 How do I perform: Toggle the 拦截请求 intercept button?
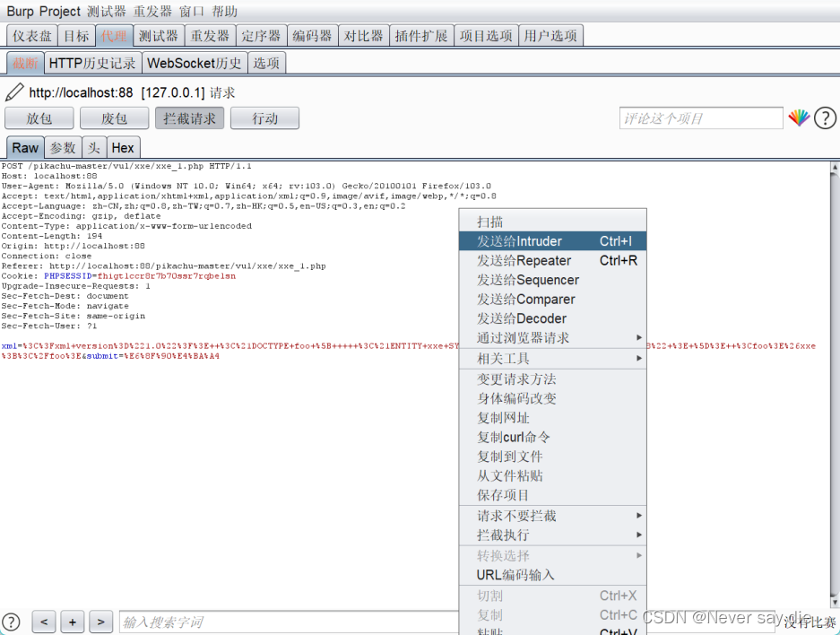[x=190, y=118]
